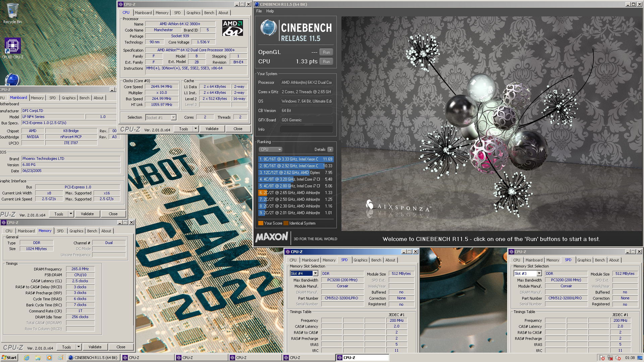644x362 pixels.
Task: Click Validate in the top CPU-Z window
Action: 212,129
